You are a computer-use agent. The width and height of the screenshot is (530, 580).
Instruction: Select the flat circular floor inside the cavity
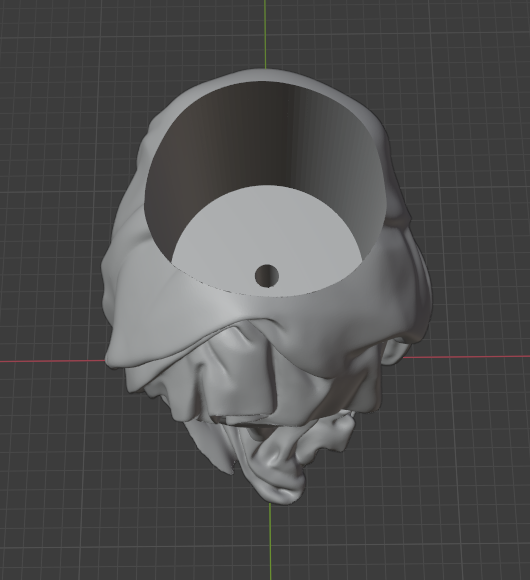266,237
